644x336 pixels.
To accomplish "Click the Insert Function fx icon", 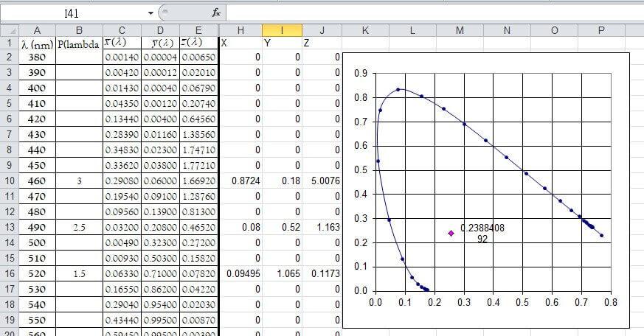I will [x=216, y=13].
